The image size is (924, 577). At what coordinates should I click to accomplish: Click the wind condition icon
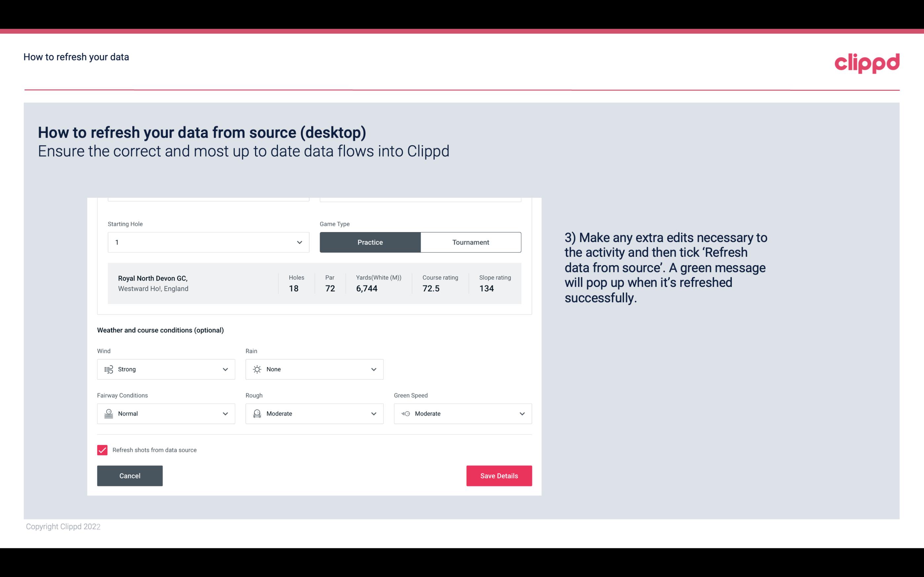click(x=108, y=369)
